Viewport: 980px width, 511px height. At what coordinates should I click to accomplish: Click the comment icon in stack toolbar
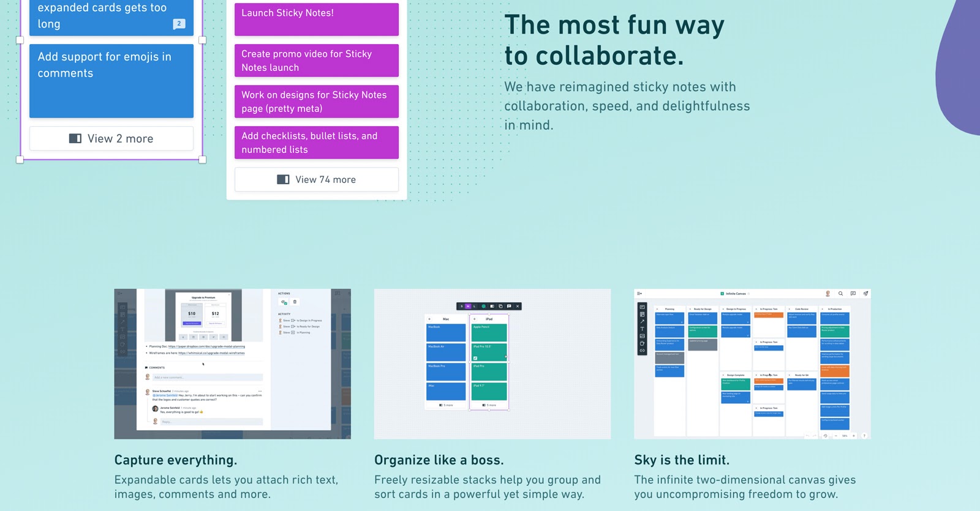509,306
